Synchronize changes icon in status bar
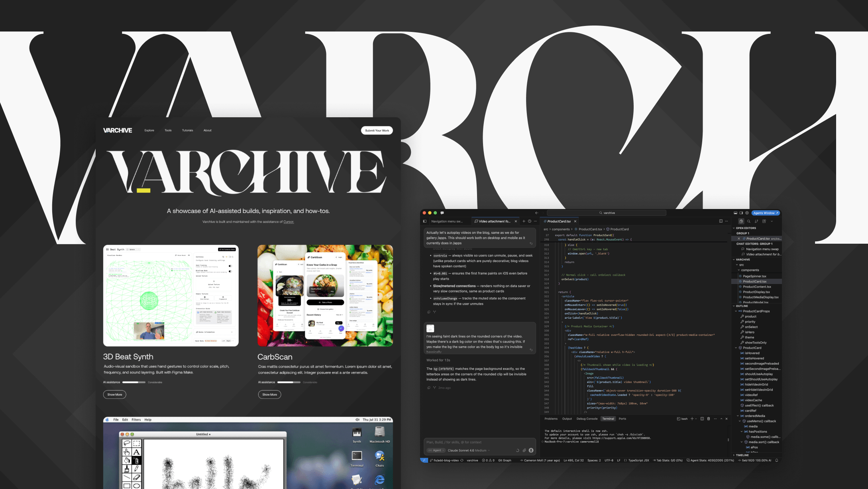Screen dimensions: 868x489 [462, 460]
